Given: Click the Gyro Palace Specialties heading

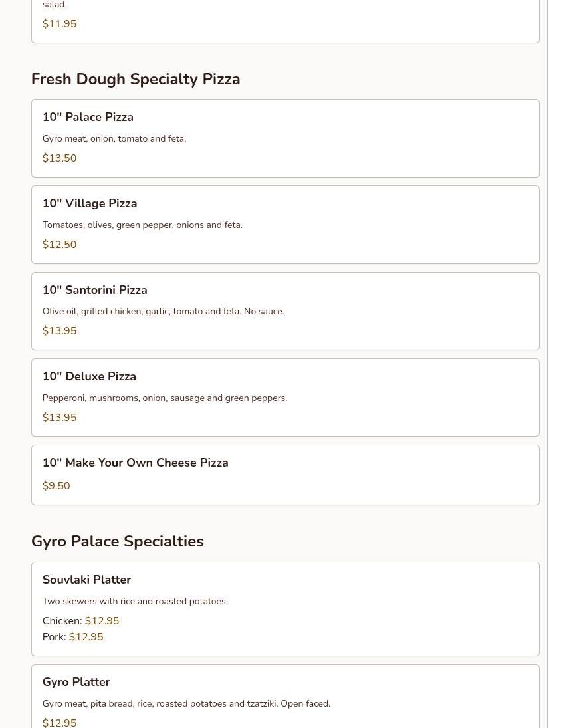Looking at the screenshot, I should click(118, 541).
